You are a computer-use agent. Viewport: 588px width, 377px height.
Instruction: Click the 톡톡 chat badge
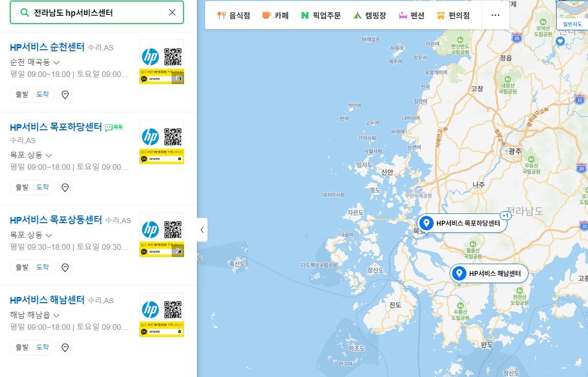click(114, 128)
